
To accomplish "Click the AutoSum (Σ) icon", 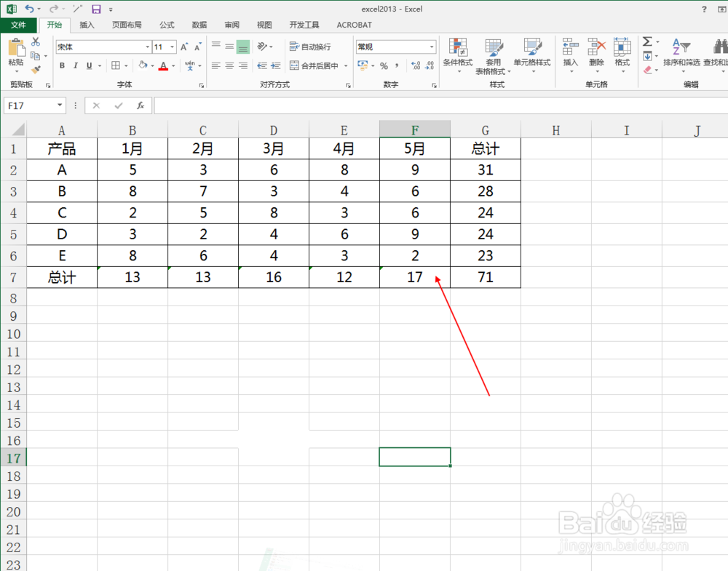I will click(646, 41).
